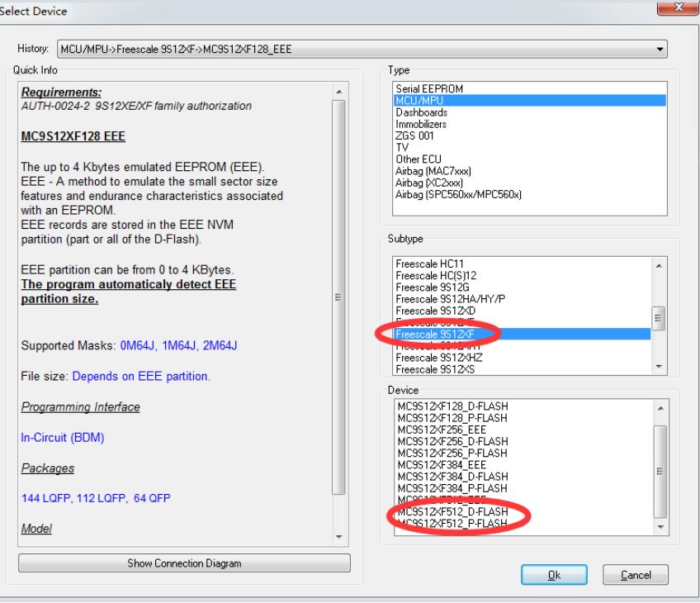This screenshot has width=700, height=603.
Task: Click Subtype list scrollbar thumb
Action: (659, 319)
